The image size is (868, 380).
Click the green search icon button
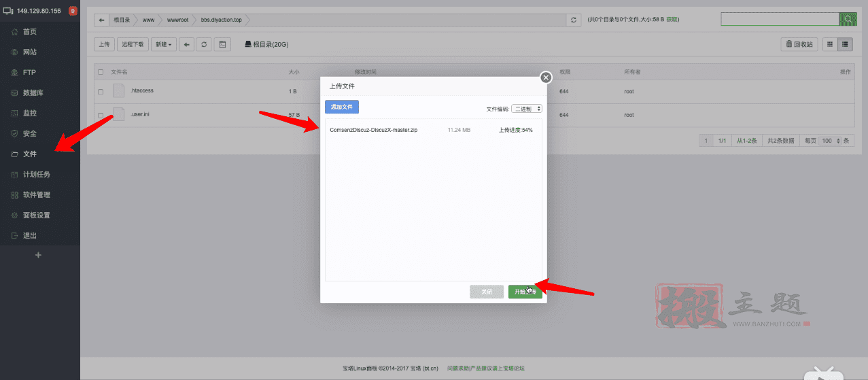848,19
